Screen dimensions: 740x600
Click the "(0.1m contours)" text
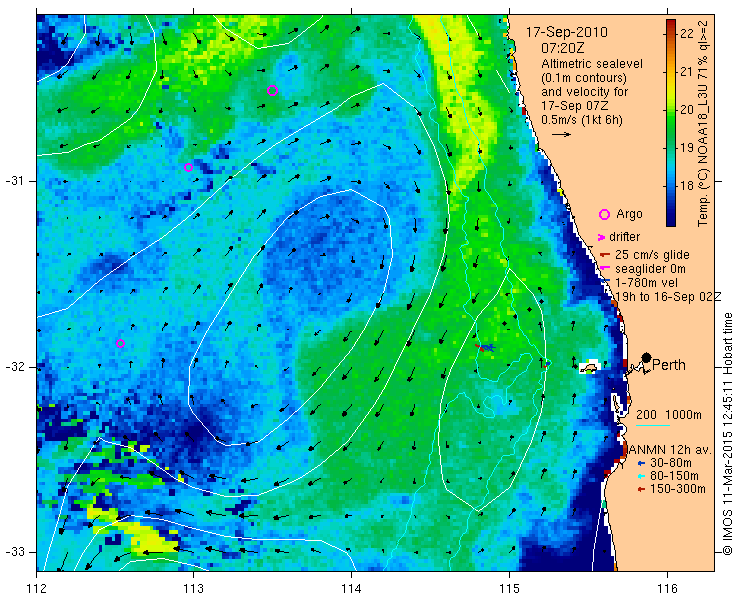click(x=584, y=77)
